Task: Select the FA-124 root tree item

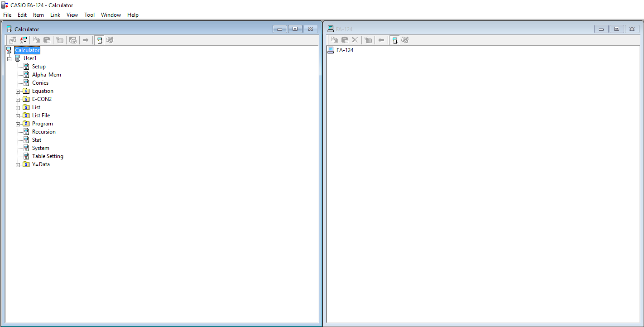Action: point(345,50)
